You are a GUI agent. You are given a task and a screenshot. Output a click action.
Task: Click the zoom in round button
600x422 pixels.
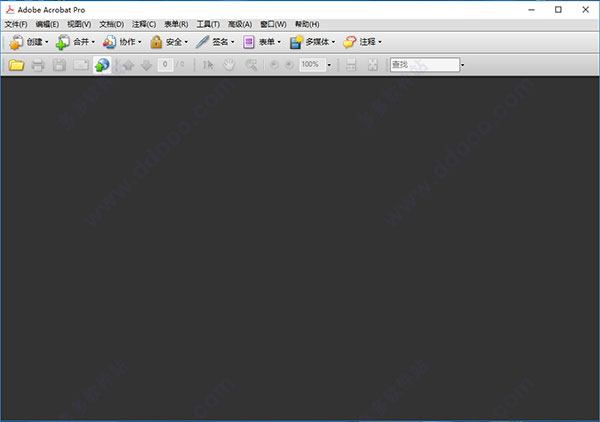tap(289, 65)
